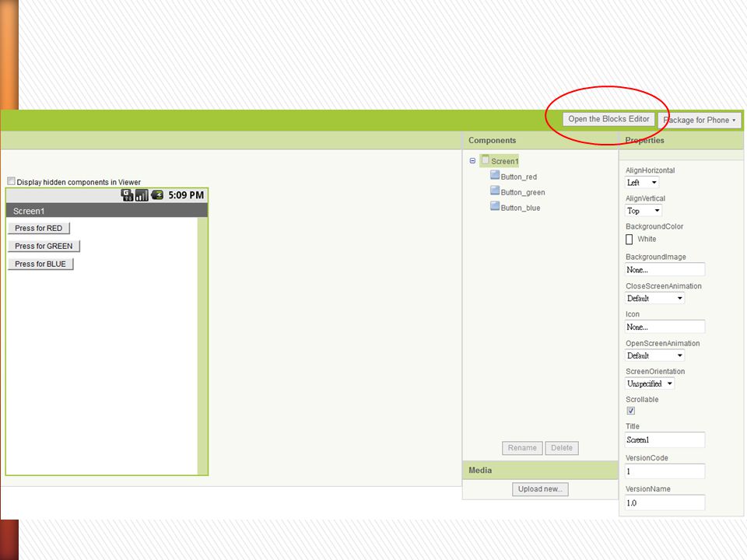Open the AlignHorizontal dropdown
This screenshot has height=560, width=747.
click(641, 182)
